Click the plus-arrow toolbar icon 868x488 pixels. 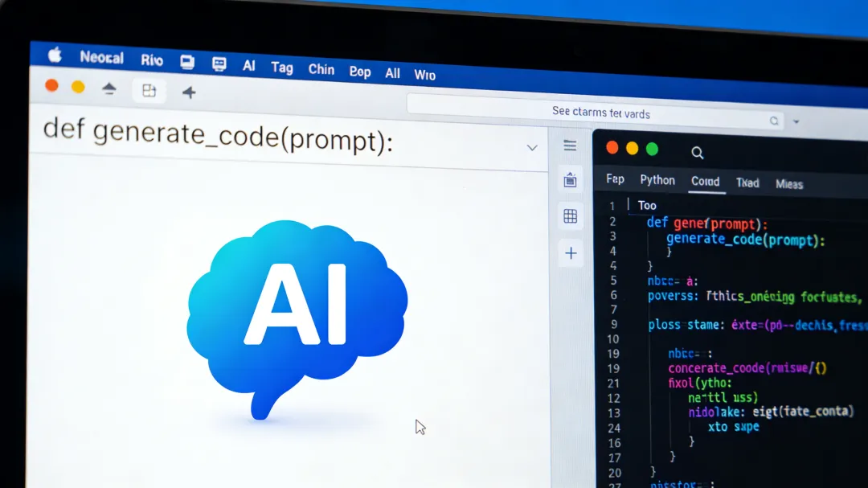click(x=189, y=92)
